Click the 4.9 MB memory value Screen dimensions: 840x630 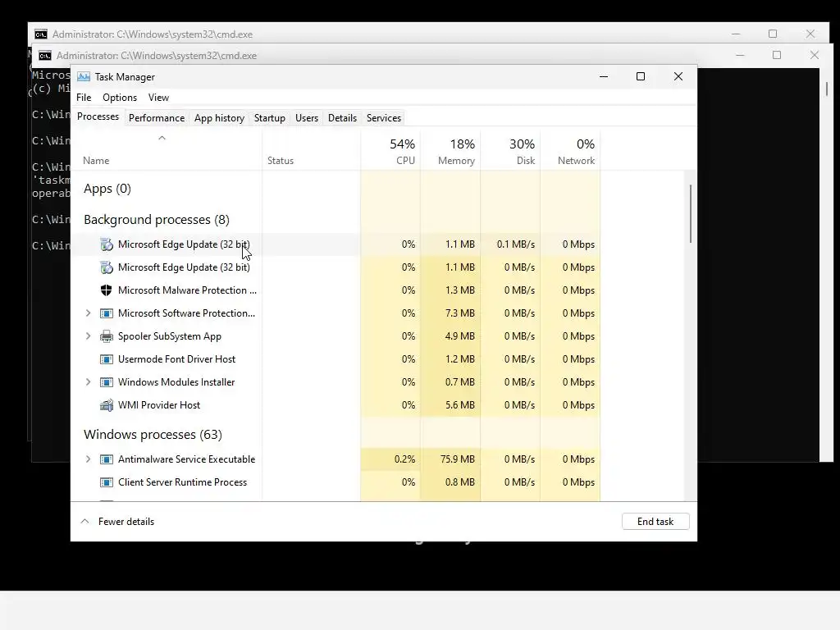pyautogui.click(x=459, y=336)
